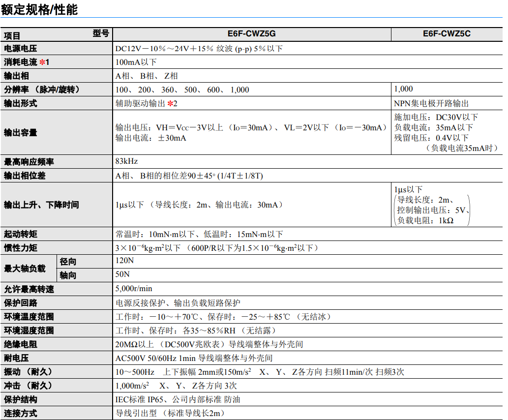The width and height of the screenshot is (508, 420).
Task: Click the 环境温度范围 row label
Action: pos(29,317)
